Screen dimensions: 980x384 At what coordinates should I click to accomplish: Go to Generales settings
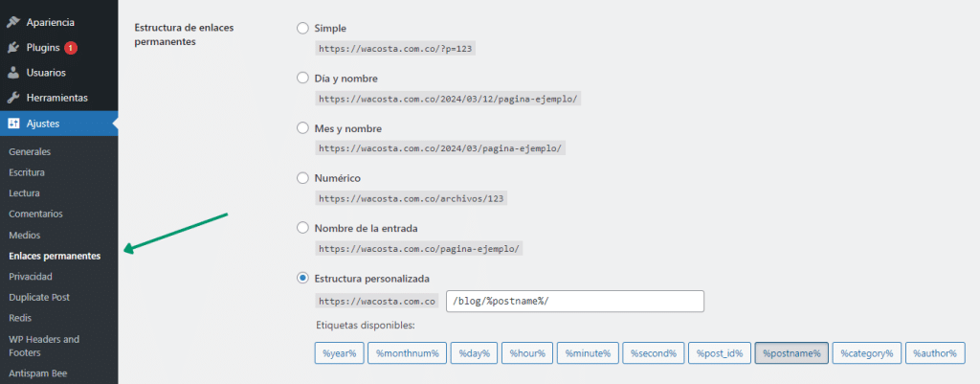coord(30,151)
